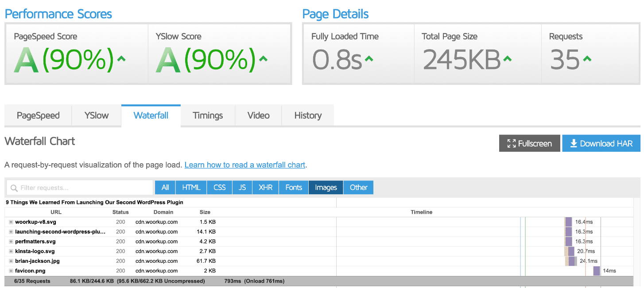Expand the perfmatters.svg request details
The height and width of the screenshot is (288, 644).
point(11,242)
